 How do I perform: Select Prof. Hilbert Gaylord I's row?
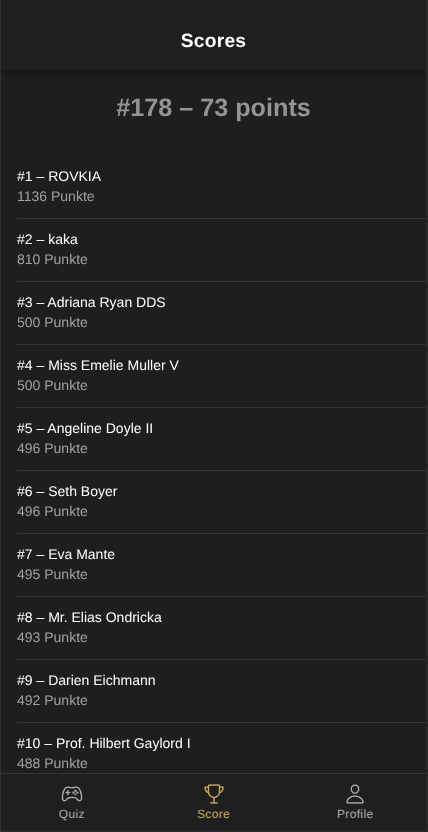[x=221, y=748]
